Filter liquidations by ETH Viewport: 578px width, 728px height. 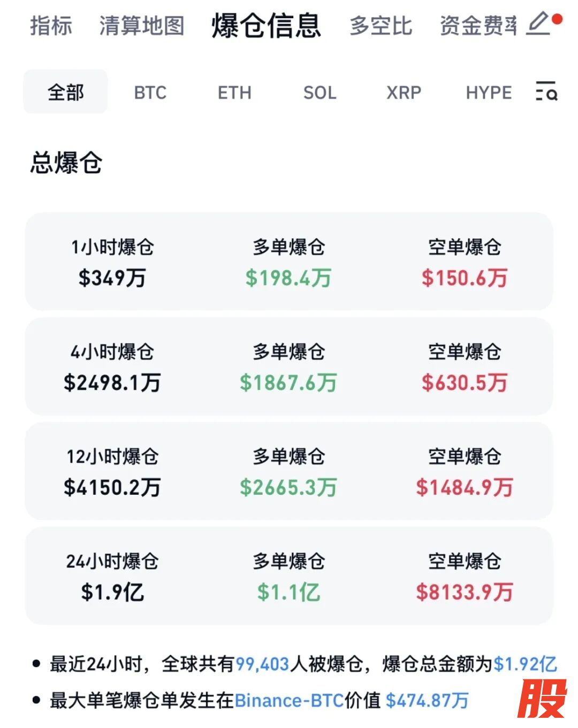click(x=234, y=93)
